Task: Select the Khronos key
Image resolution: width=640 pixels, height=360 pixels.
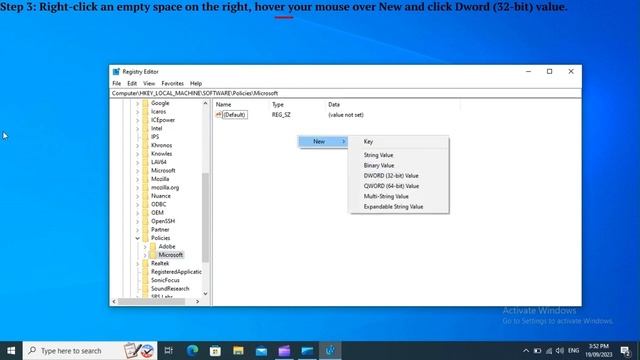Action: point(161,145)
